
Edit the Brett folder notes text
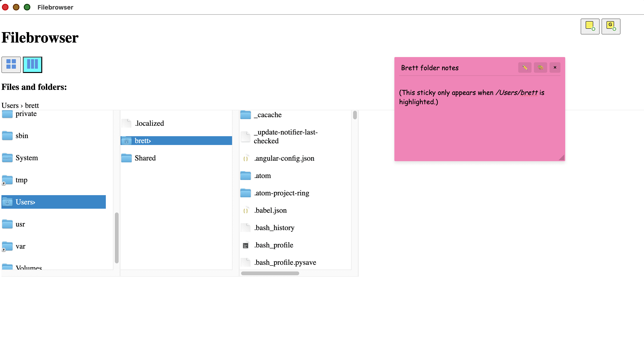point(525,67)
